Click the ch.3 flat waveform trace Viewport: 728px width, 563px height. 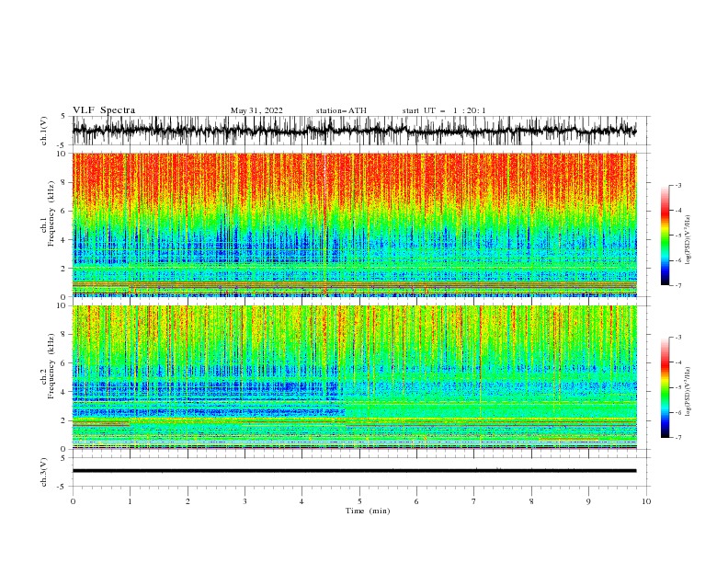pos(354,471)
